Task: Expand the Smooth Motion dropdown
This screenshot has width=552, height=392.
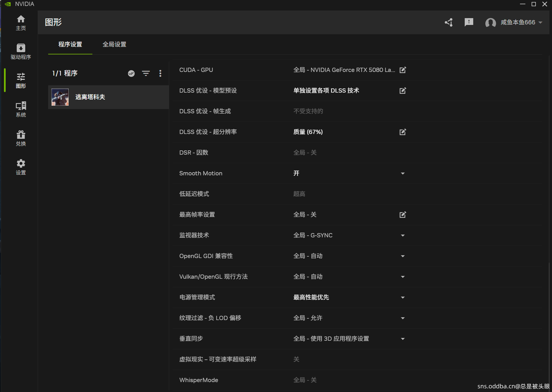Action: [403, 173]
